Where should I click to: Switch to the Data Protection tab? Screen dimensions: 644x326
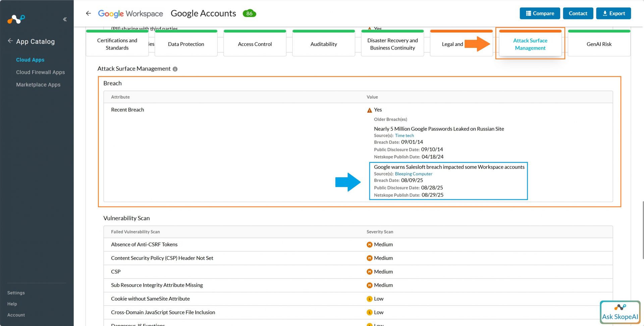tap(186, 44)
